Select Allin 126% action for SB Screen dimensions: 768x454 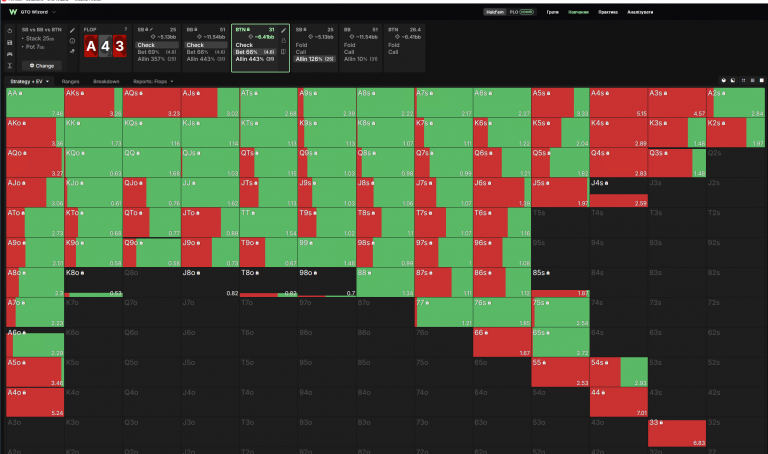[314, 59]
